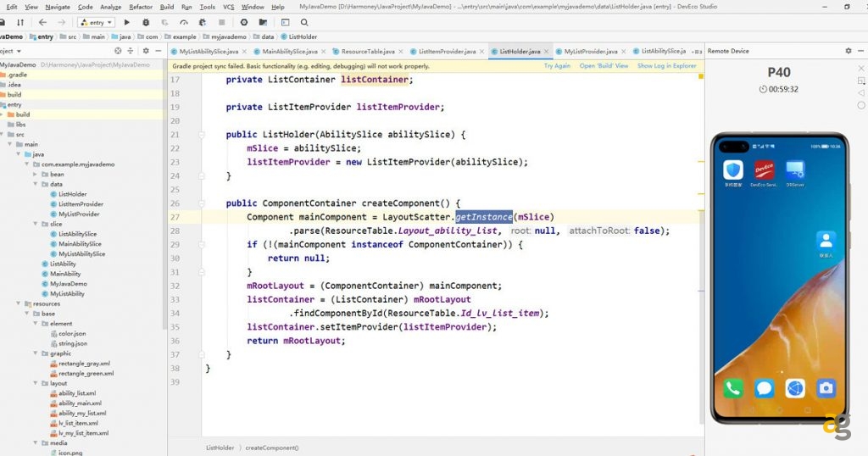
Task: Open Remote Device panel gear settings
Action: pos(848,51)
